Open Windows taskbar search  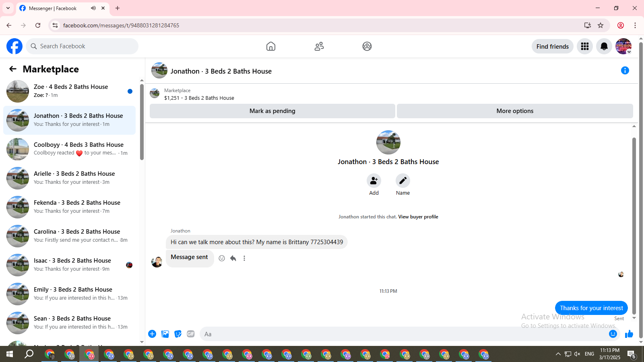(x=29, y=354)
